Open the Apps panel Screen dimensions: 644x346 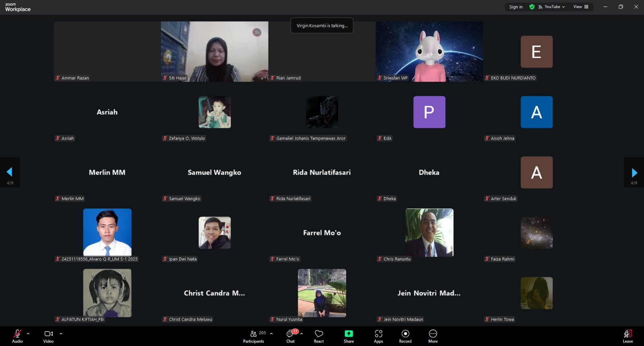[x=378, y=336]
